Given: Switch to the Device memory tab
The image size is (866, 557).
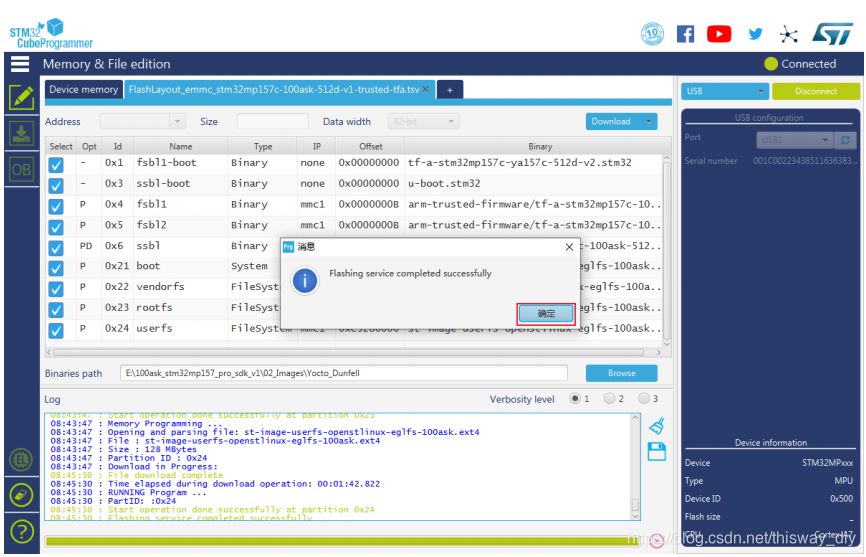Looking at the screenshot, I should coord(83,89).
